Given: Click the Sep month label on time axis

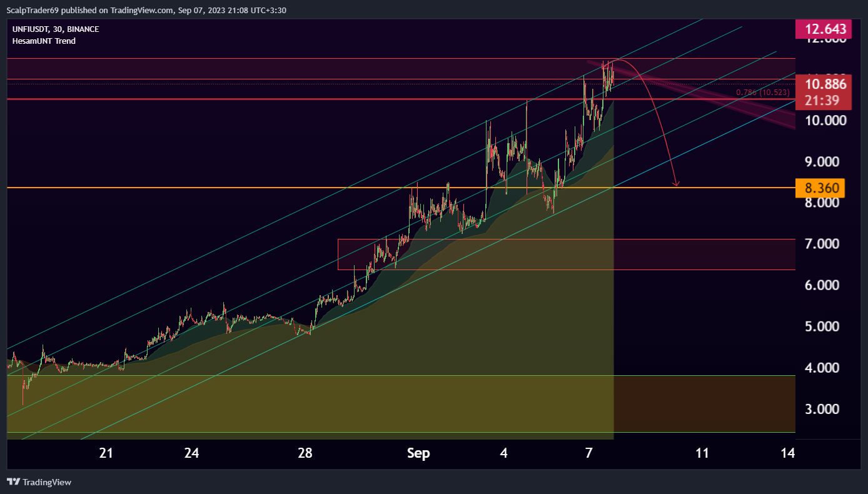Looking at the screenshot, I should pos(418,453).
